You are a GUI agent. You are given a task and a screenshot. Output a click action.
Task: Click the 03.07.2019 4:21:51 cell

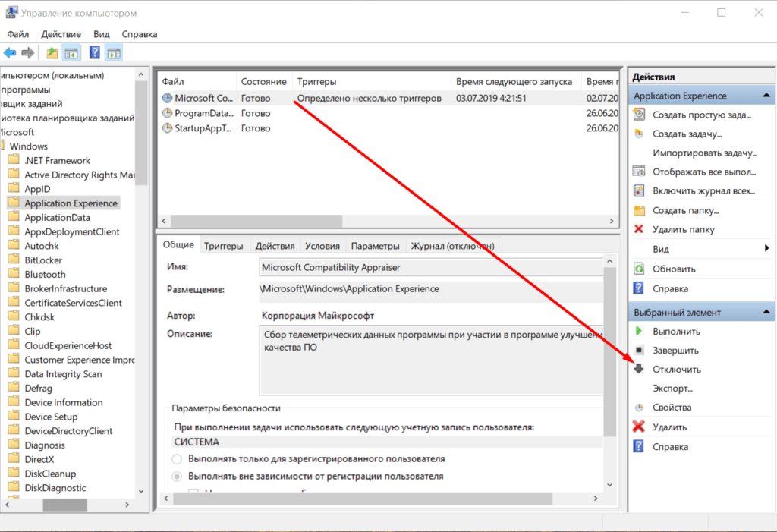coord(491,98)
